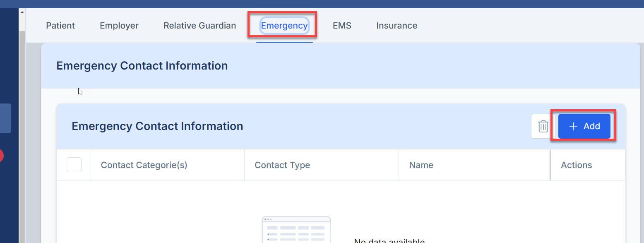Click the trash delete icon
This screenshot has height=243, width=644.
click(543, 126)
